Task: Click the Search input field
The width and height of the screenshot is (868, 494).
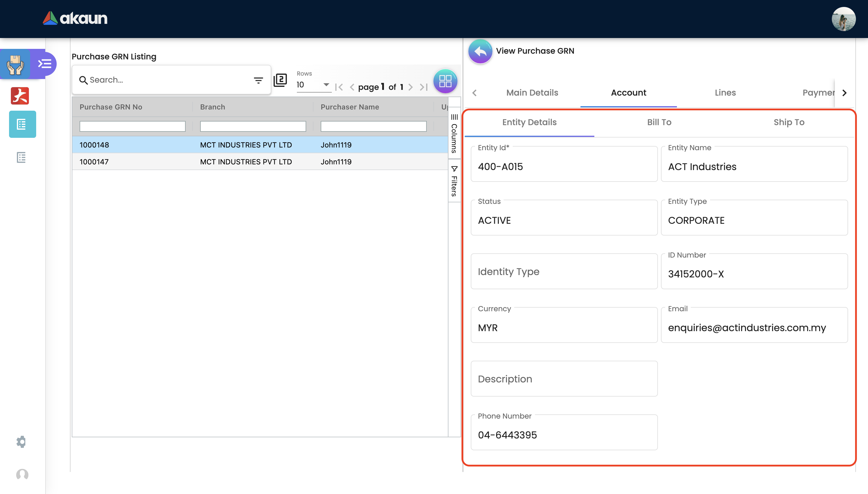Action: point(166,80)
